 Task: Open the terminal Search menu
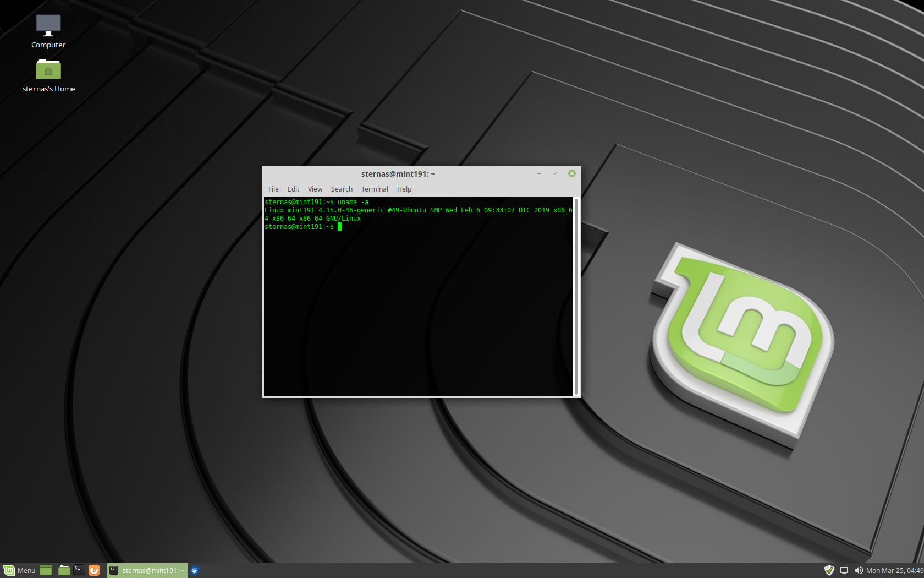click(342, 189)
